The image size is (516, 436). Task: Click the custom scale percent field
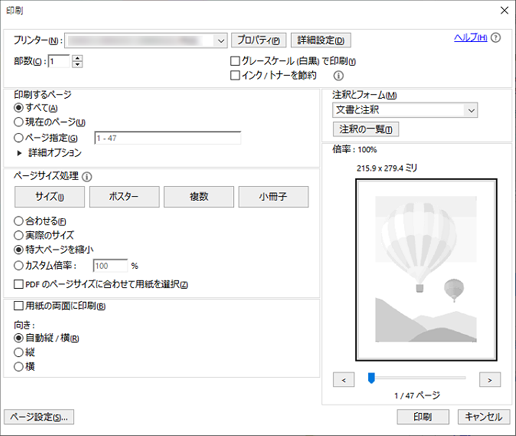[x=110, y=266]
